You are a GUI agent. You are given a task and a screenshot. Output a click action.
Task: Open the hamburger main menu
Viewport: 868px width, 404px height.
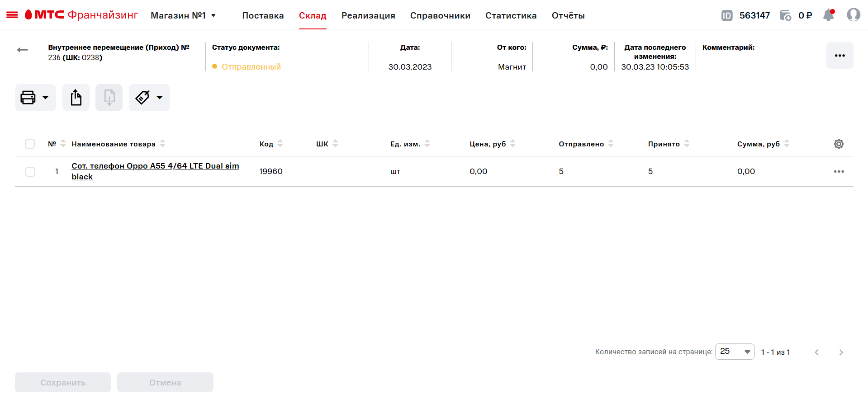pos(12,15)
